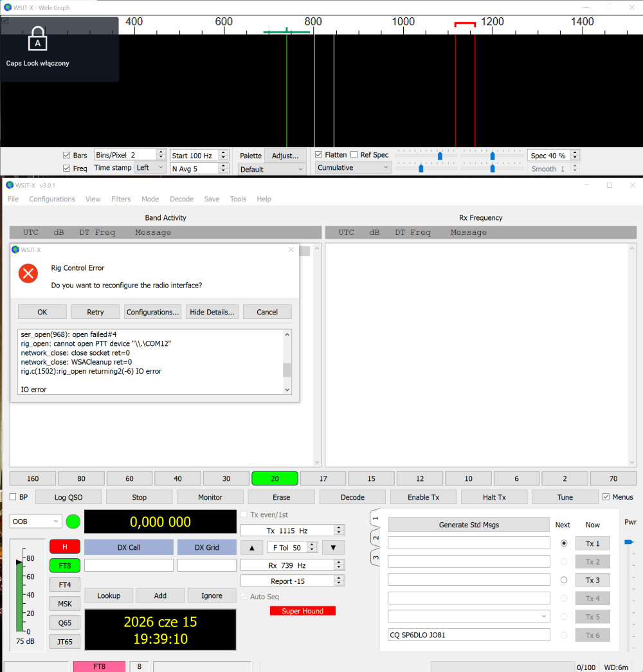Viewport: 643px width, 672px height.
Task: Click the DX Call input field
Action: (x=129, y=565)
